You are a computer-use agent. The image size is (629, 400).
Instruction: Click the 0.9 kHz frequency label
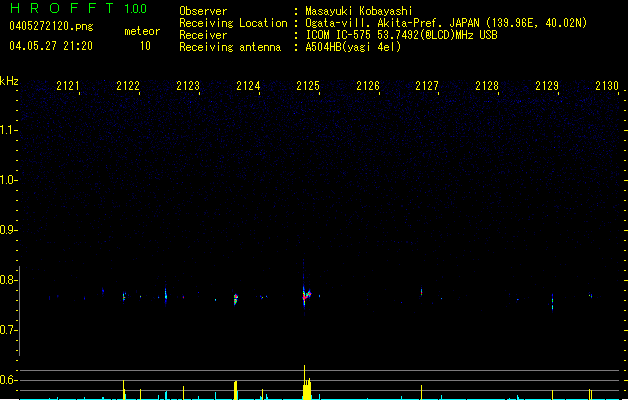(8, 230)
